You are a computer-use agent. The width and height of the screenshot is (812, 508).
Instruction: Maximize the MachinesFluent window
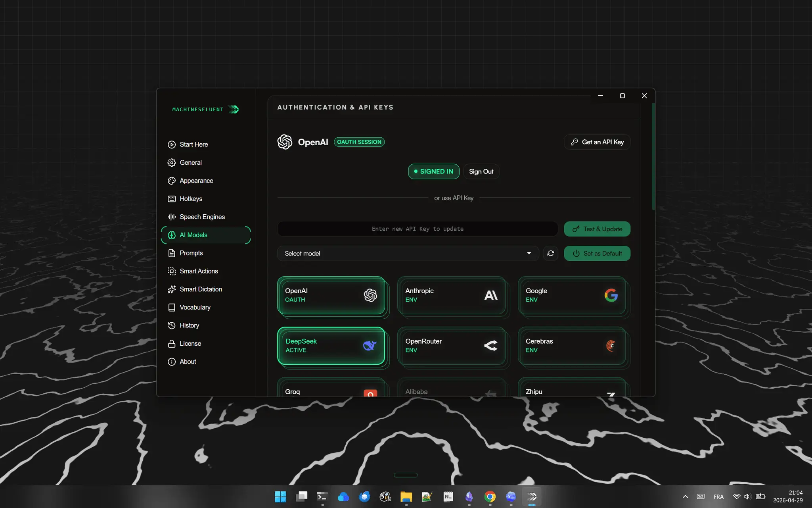click(x=622, y=96)
